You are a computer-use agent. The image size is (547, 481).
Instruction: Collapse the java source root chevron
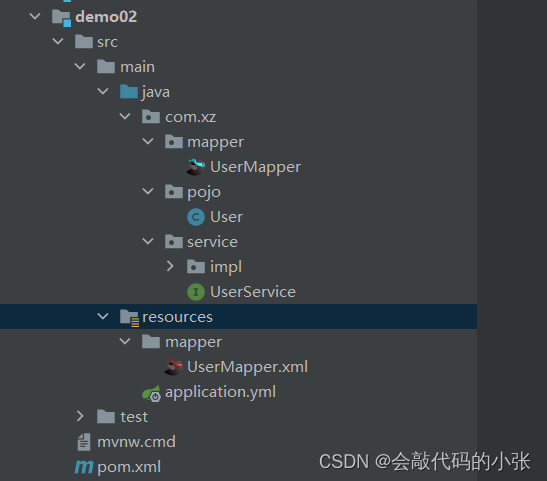point(103,91)
